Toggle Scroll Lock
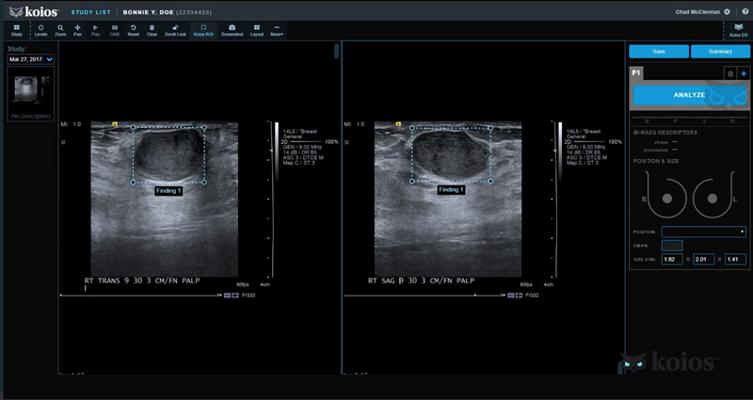 [x=175, y=29]
